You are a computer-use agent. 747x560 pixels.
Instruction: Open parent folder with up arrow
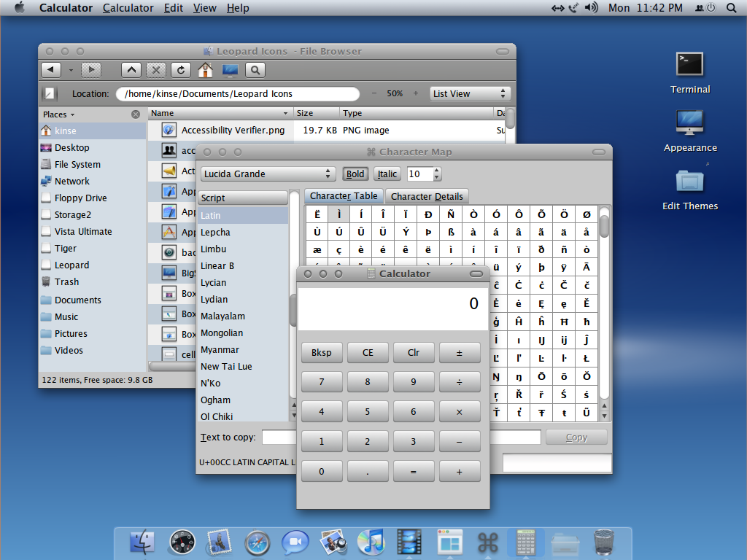131,70
